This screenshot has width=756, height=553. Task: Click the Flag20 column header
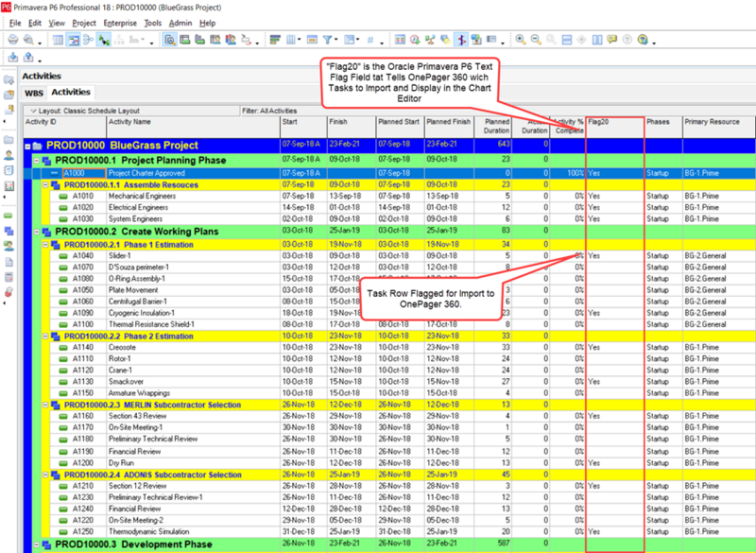tap(615, 128)
